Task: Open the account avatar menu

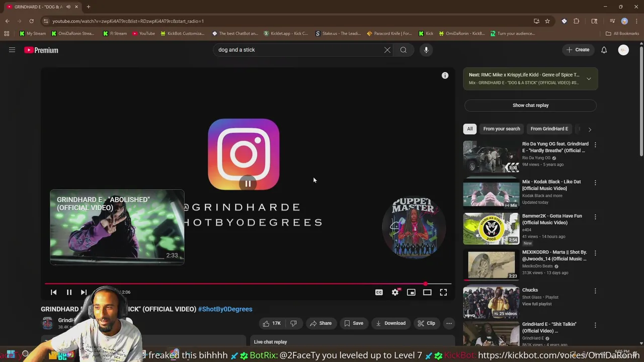Action: 623,50
